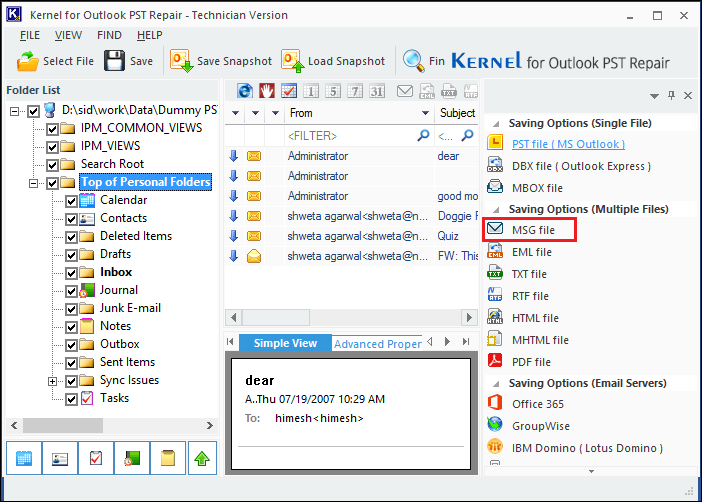Image resolution: width=702 pixels, height=502 pixels.
Task: Uncheck the Journal folder checkbox
Action: (x=71, y=291)
